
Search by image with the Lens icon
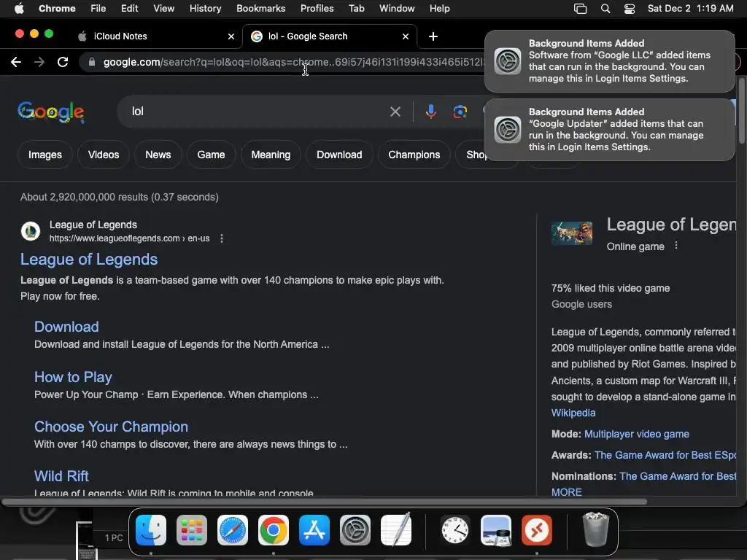460,112
